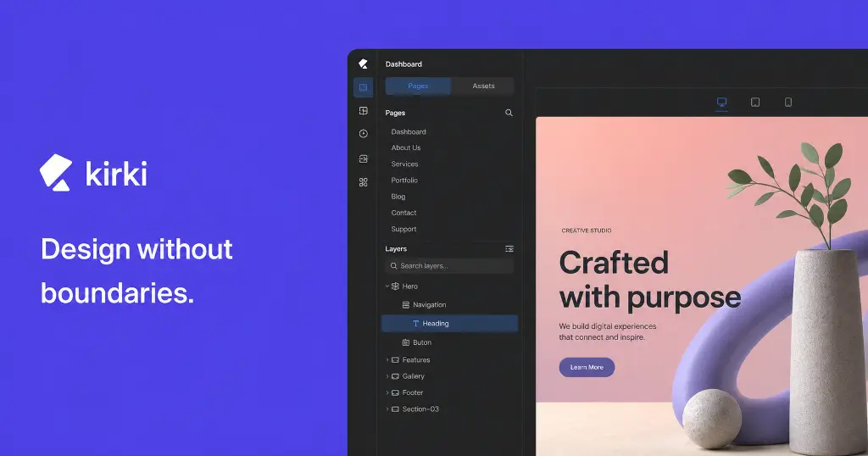Expand the Gallery layer group

387,376
